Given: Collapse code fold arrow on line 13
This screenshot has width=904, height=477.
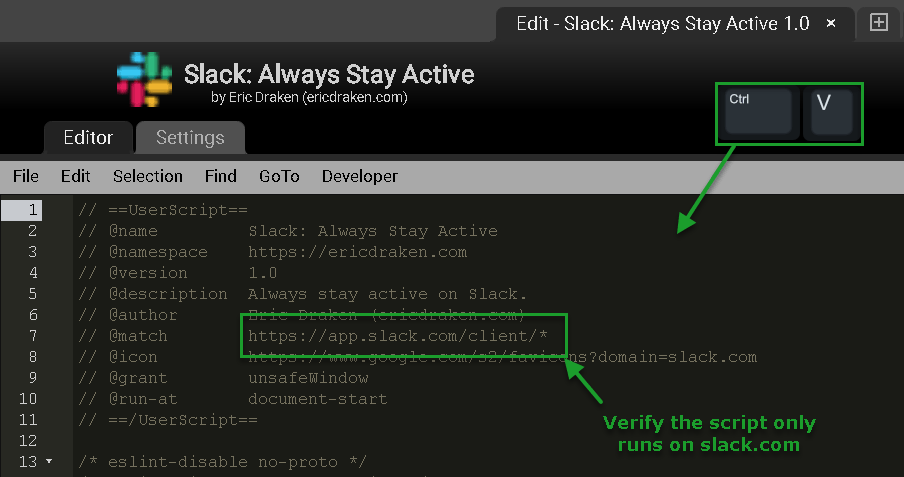Looking at the screenshot, I should pos(49,461).
